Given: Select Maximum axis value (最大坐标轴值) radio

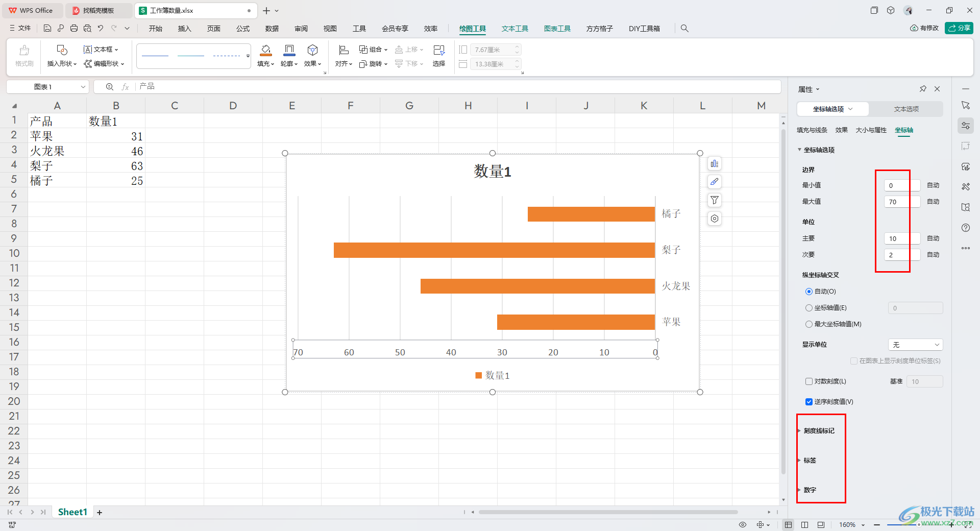Looking at the screenshot, I should [808, 324].
